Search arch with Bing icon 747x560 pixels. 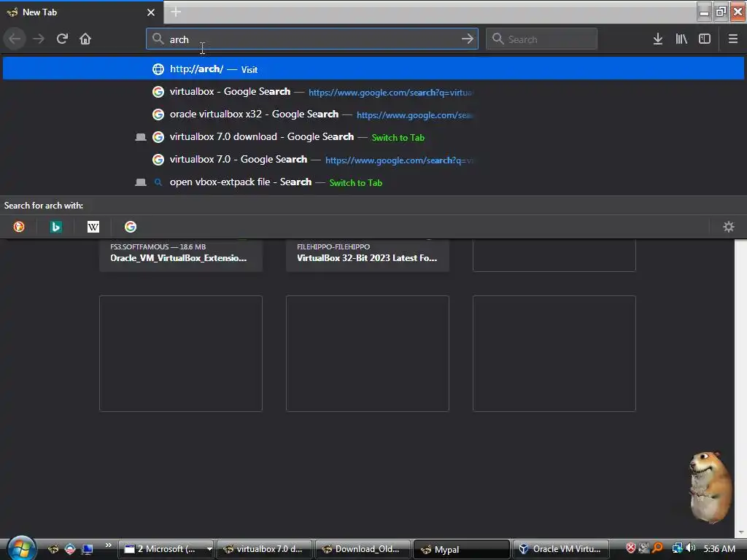(x=55, y=227)
